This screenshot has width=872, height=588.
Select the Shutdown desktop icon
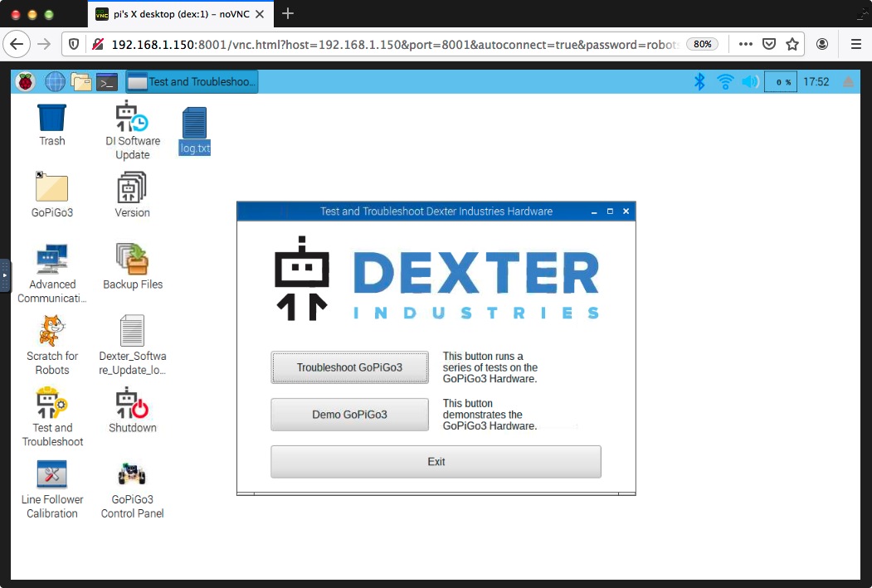[132, 404]
